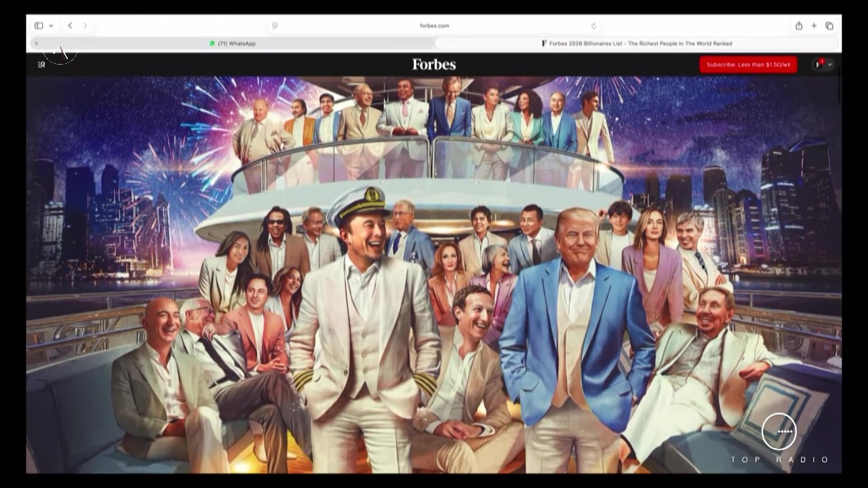Close the WhatsApp tab with the x
The height and width of the screenshot is (488, 868).
tap(36, 43)
